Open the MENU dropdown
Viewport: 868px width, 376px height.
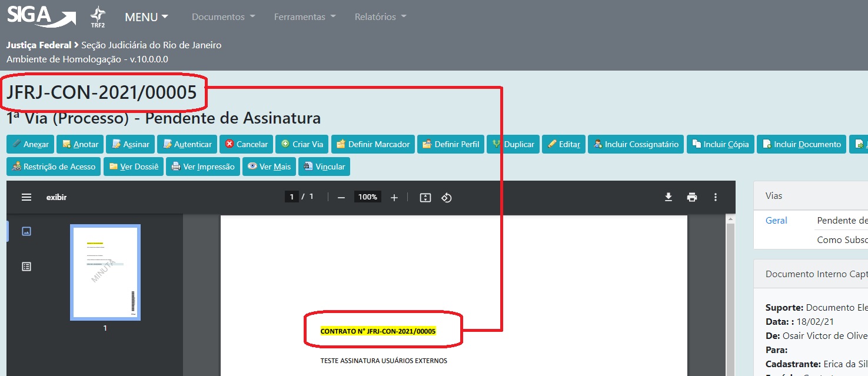point(147,17)
